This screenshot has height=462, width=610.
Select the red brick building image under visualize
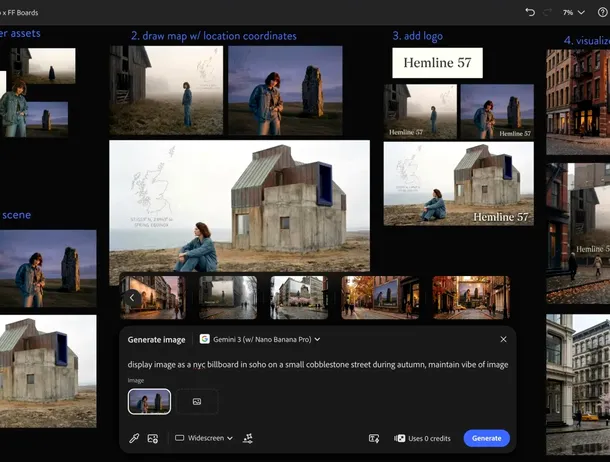point(578,102)
